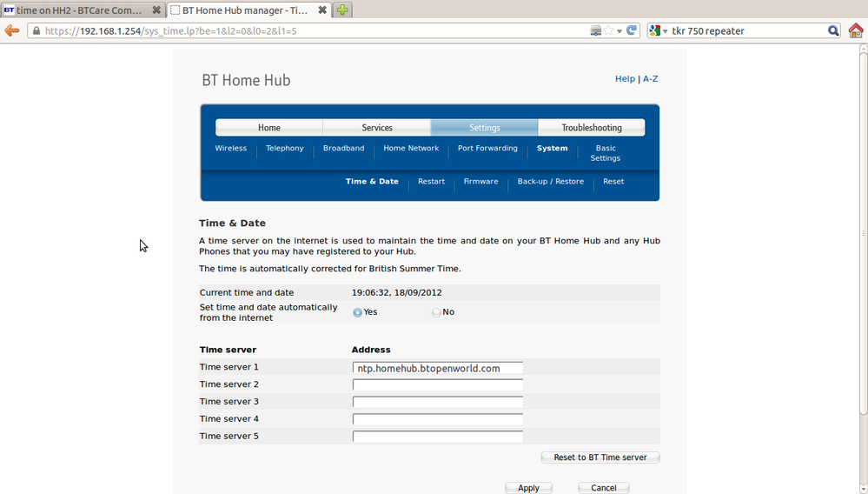The image size is (868, 494).
Task: Click the Time server 1 address field
Action: tap(438, 368)
